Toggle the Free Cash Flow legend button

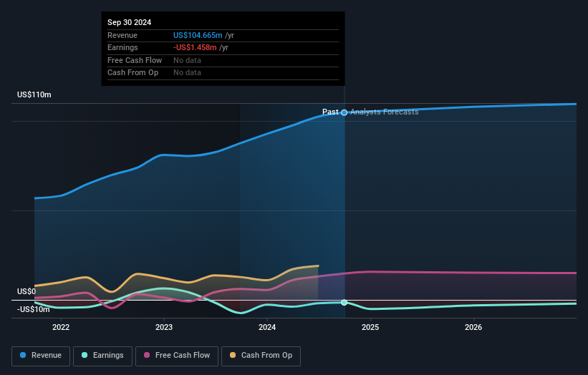tap(177, 356)
